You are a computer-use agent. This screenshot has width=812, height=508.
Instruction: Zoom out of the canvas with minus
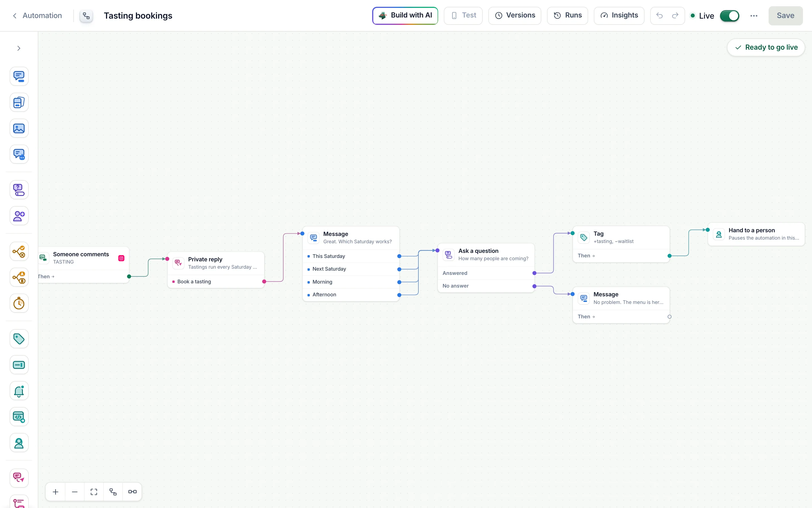(75, 492)
